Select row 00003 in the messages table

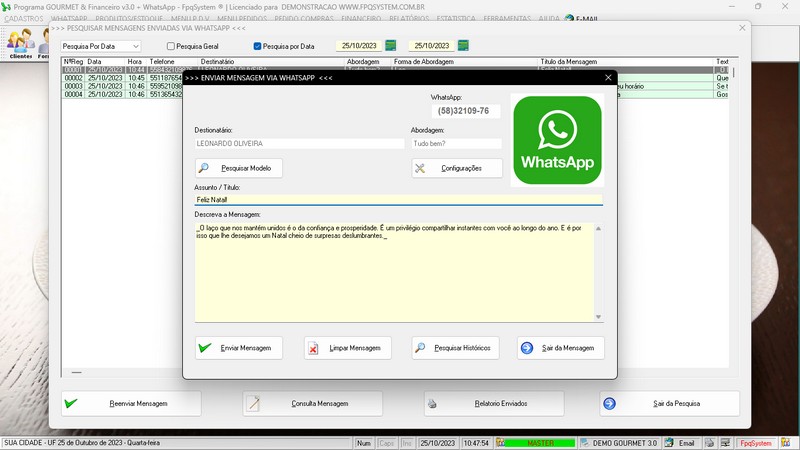click(x=122, y=86)
